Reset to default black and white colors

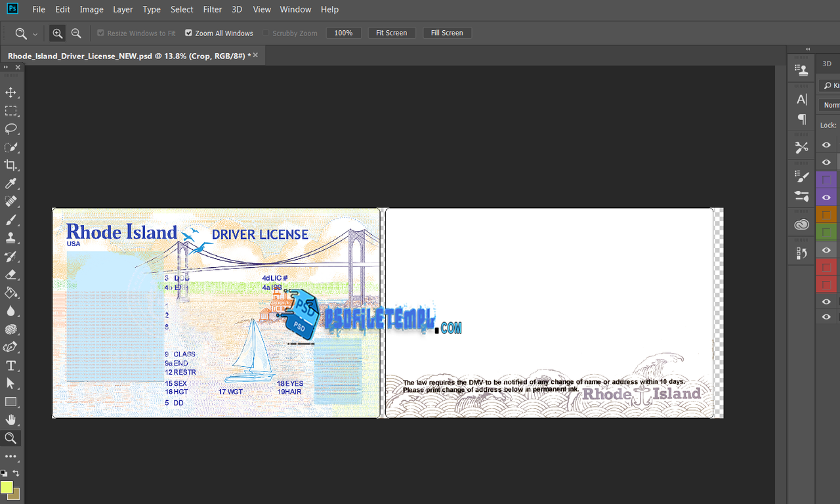[4, 473]
